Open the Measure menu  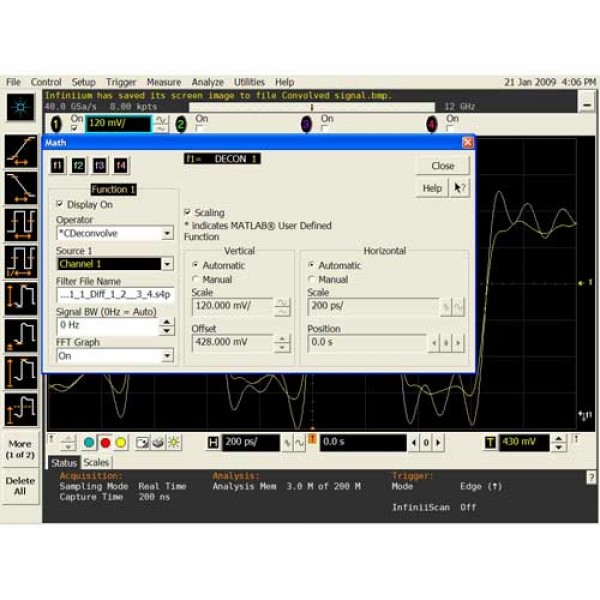pyautogui.click(x=163, y=82)
